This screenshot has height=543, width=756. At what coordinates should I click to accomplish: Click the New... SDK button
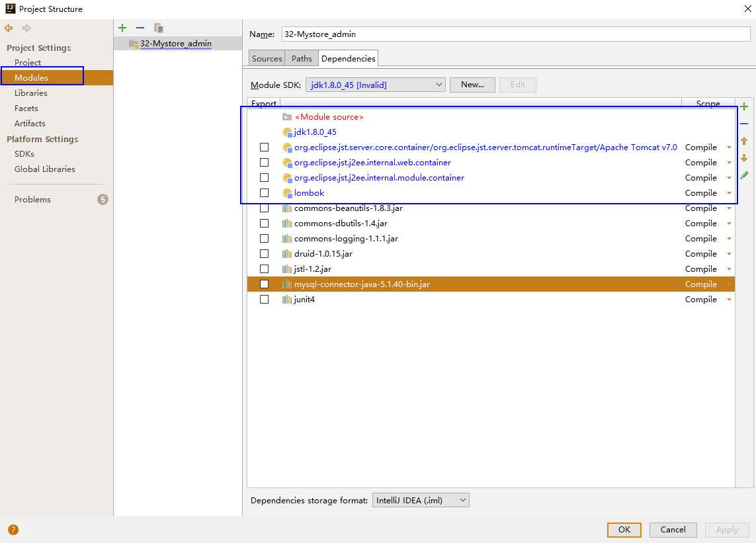point(472,85)
